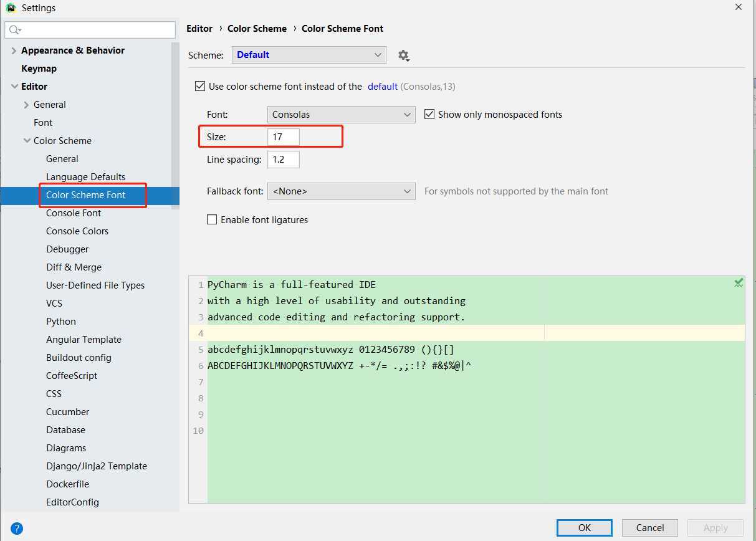The height and width of the screenshot is (541, 756).
Task: Click Editor in the breadcrumb
Action: click(x=199, y=29)
